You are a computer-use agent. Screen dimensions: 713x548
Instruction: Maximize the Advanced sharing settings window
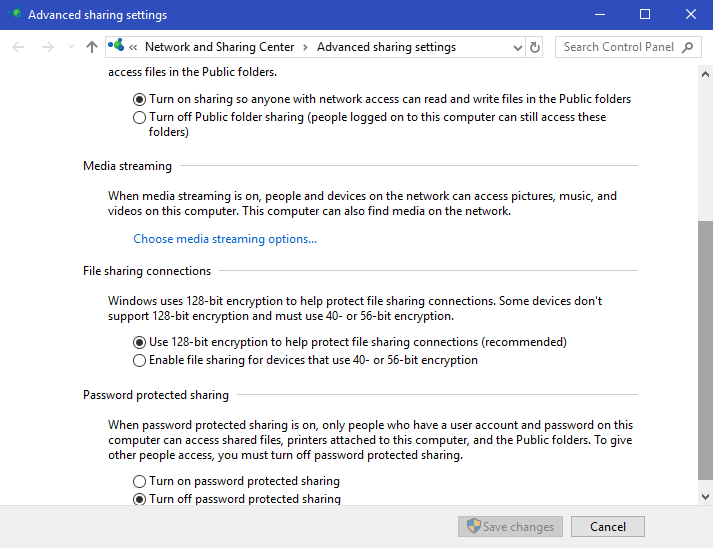coord(645,15)
